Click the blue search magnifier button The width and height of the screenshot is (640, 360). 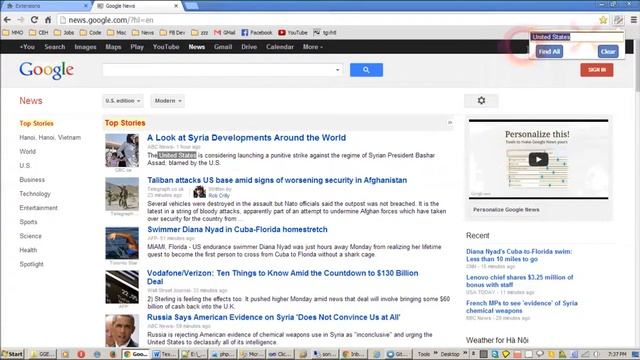[x=366, y=70]
